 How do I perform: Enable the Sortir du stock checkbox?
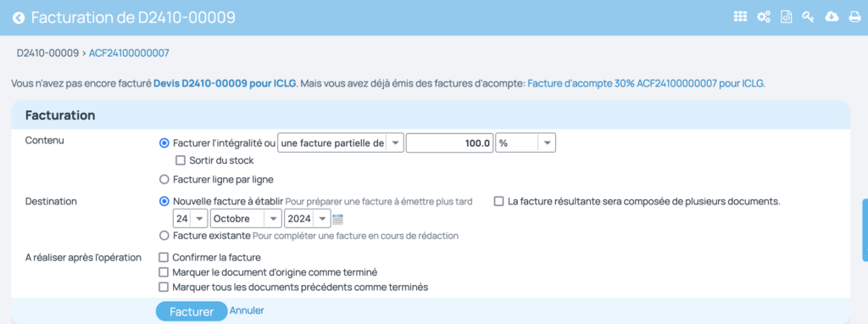180,160
